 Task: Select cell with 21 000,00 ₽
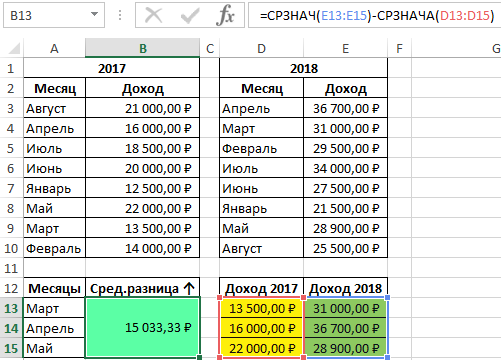click(143, 108)
